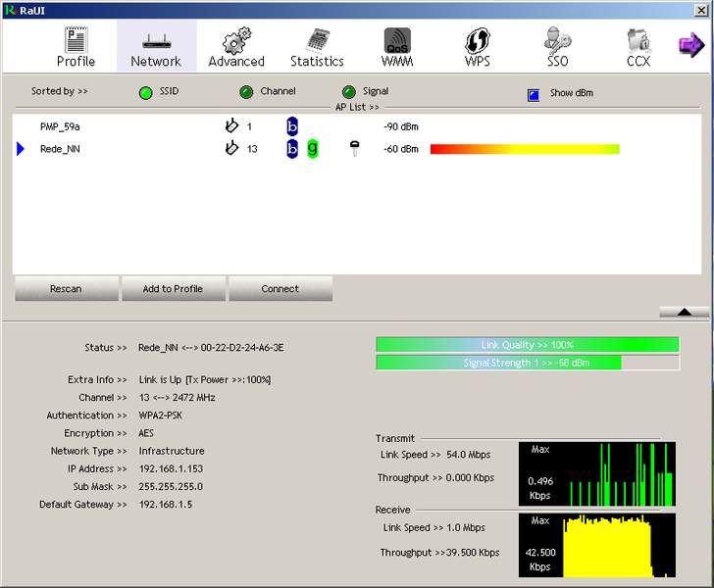Select sort by Signal radio button

348,92
